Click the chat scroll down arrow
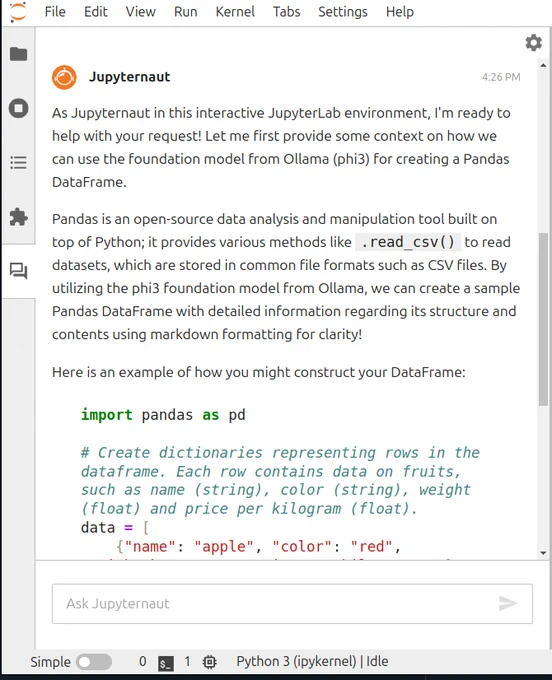552x680 pixels. pyautogui.click(x=543, y=553)
